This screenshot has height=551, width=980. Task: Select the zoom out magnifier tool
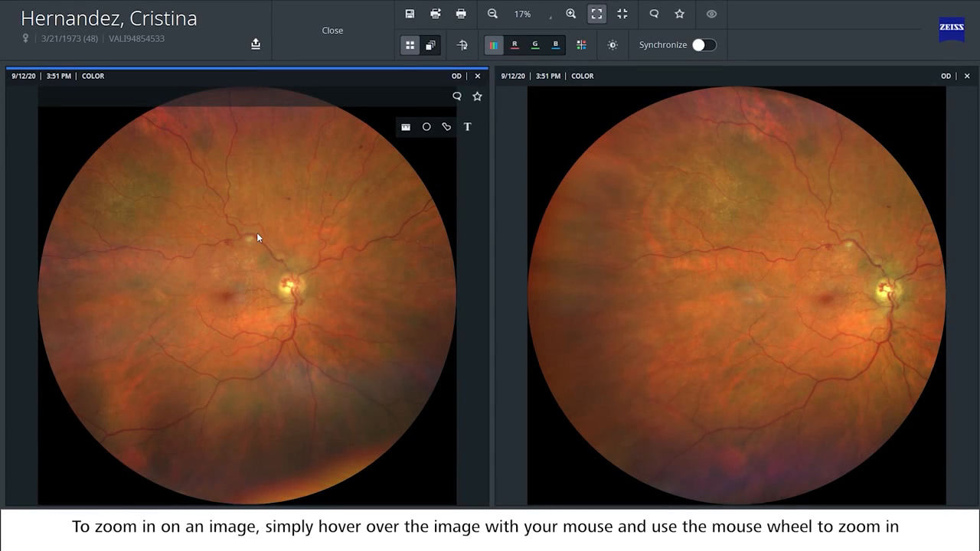click(492, 14)
